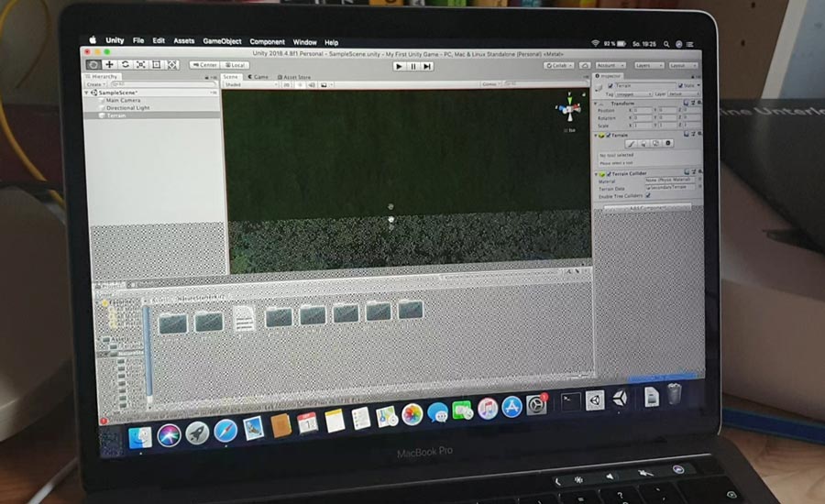
Task: Open the Layer dropdown in Inspector
Action: point(684,93)
